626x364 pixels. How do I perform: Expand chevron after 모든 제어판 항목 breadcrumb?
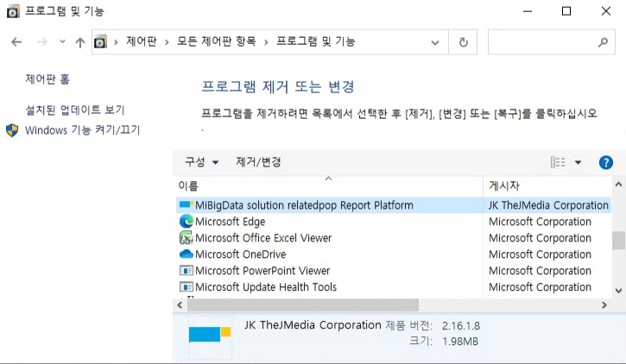[266, 42]
